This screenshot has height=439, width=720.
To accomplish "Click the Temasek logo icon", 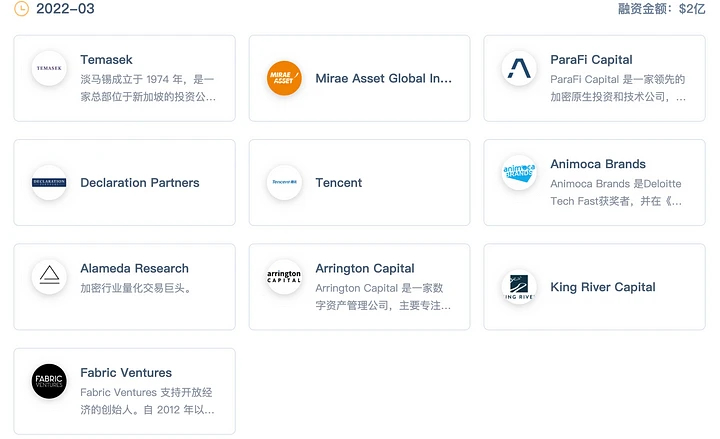I will [x=49, y=69].
